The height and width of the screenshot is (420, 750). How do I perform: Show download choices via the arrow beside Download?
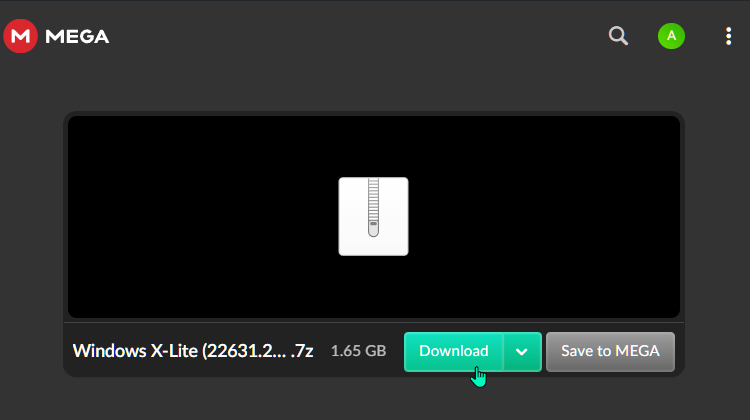point(522,352)
